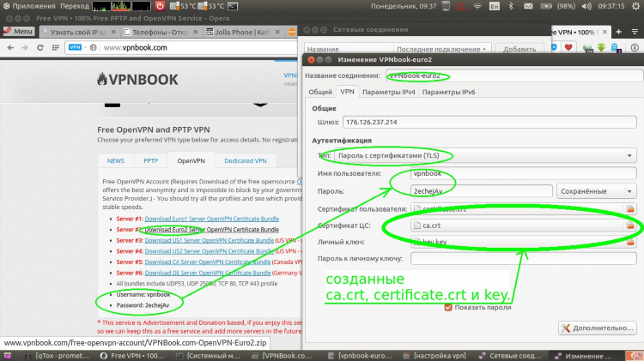Open the mail envelope indicator

coord(528,6)
